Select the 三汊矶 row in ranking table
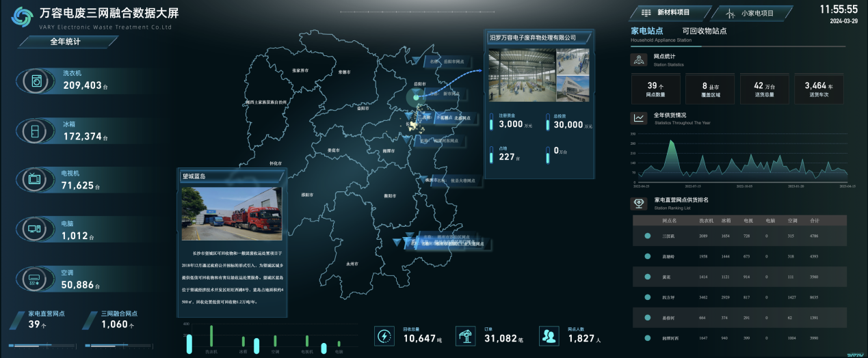The image size is (868, 358). pyautogui.click(x=739, y=236)
